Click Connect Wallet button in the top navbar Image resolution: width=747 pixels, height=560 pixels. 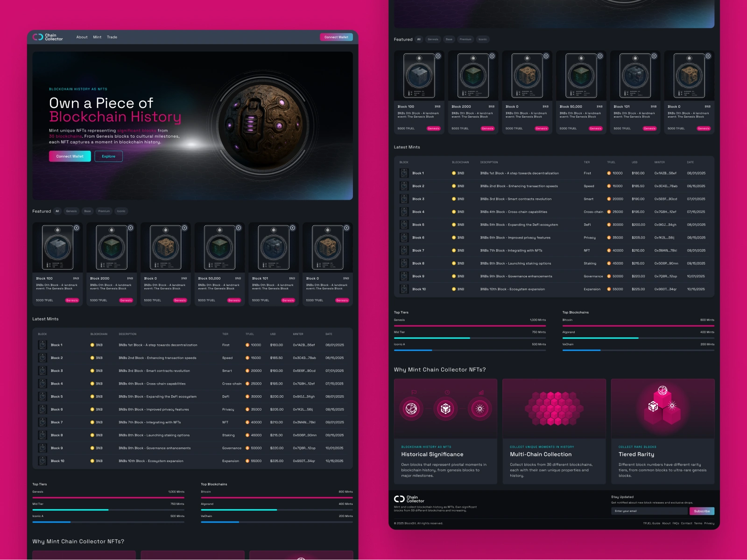pos(336,37)
